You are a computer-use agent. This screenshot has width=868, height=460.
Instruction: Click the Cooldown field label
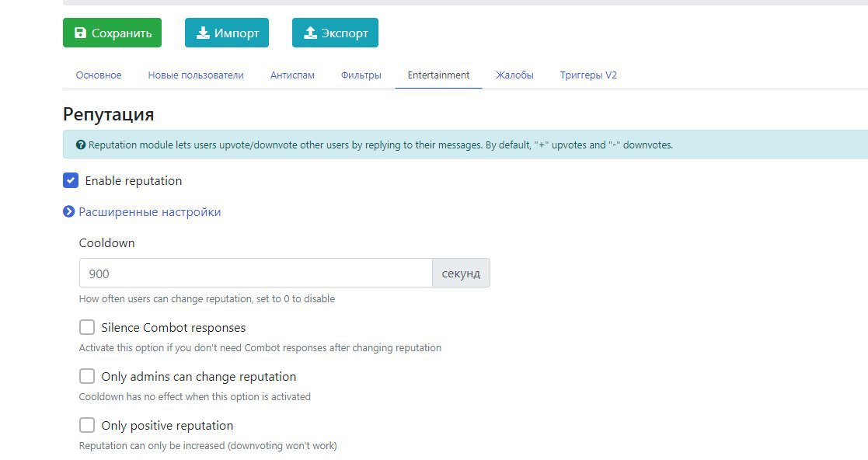click(106, 243)
